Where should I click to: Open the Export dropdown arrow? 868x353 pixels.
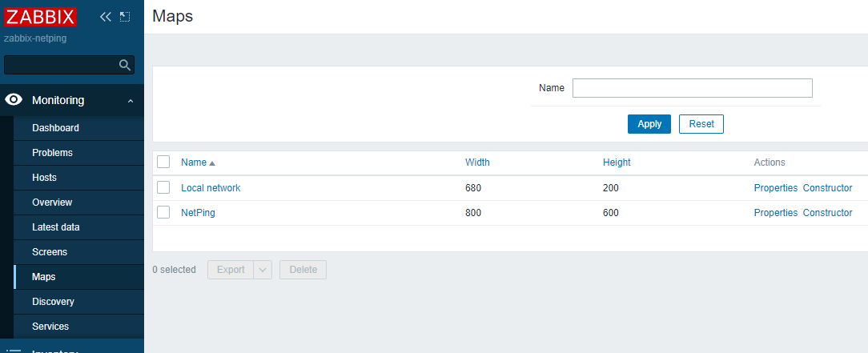tap(263, 270)
